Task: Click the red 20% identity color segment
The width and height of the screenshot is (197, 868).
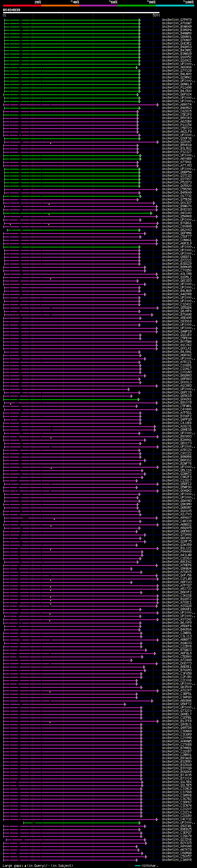Action: click(x=22, y=6)
